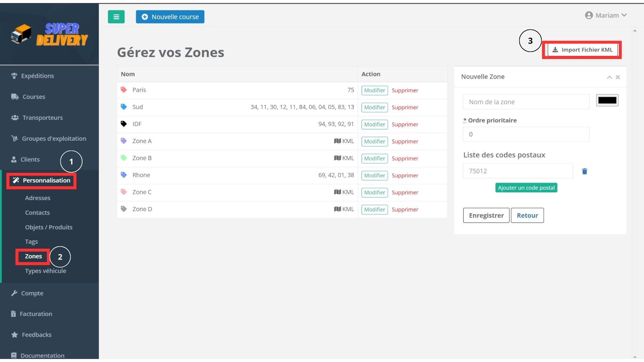Image resolution: width=644 pixels, height=362 pixels.
Task: Open the Tags submenu item
Action: coord(31,242)
